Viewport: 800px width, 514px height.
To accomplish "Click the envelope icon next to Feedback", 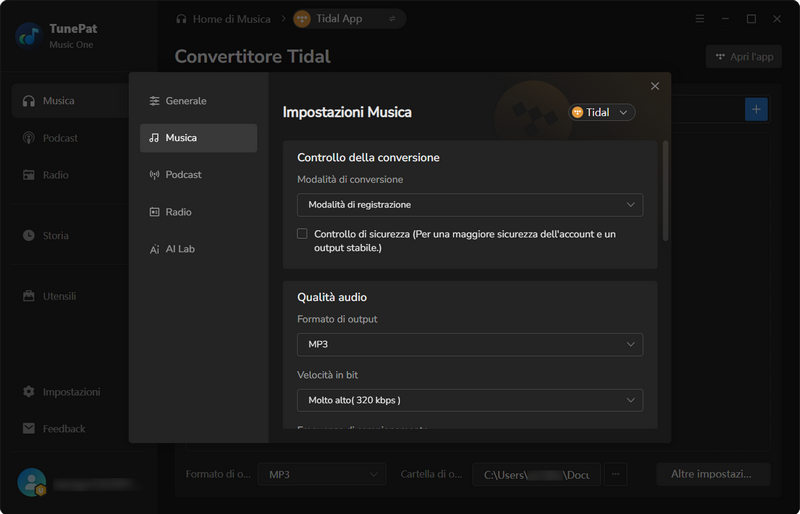I will [x=29, y=428].
